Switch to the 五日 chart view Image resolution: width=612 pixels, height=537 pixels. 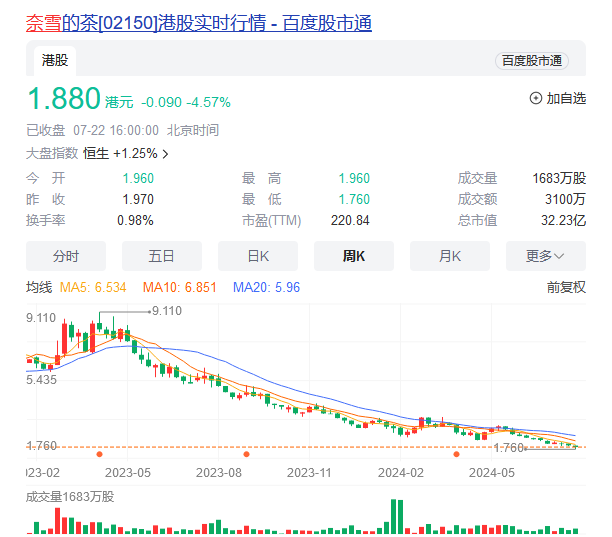coord(161,255)
